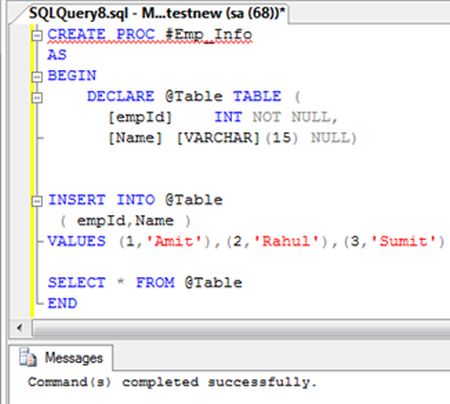Click the INSERT keyword
Viewport: 450px width, 404px height.
(77, 200)
